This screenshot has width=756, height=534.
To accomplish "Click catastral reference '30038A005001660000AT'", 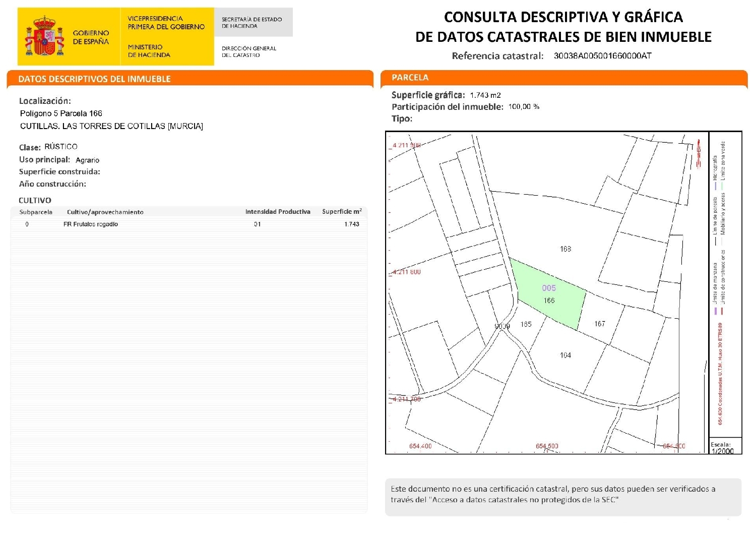I will pyautogui.click(x=602, y=55).
